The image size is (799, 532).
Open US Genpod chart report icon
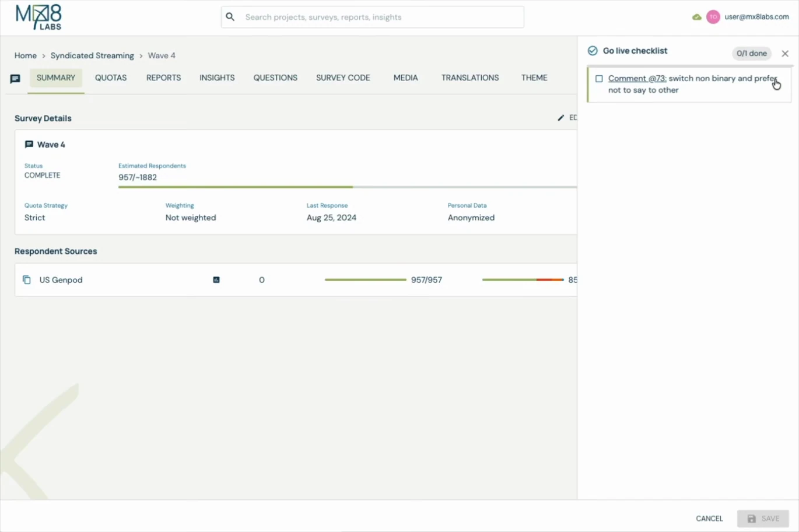(216, 280)
